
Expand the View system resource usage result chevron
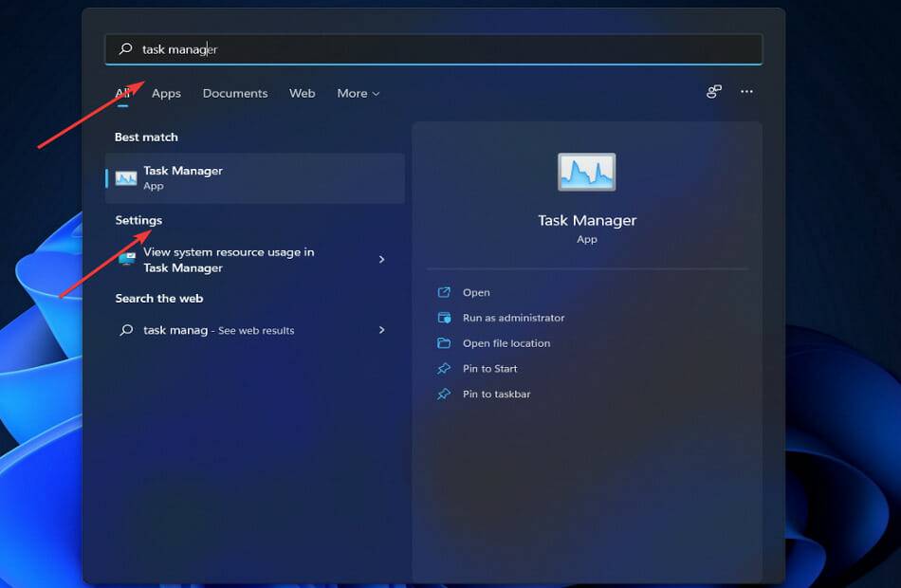pyautogui.click(x=381, y=259)
